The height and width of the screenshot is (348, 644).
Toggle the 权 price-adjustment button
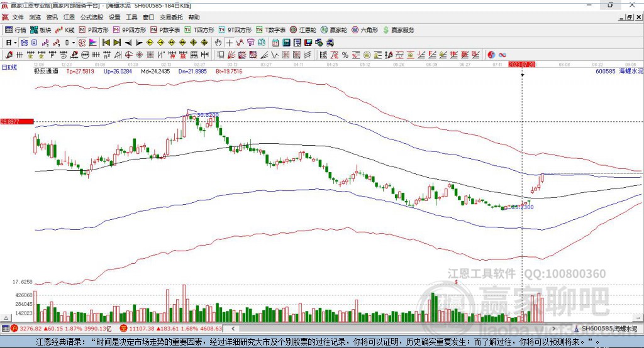tap(82, 42)
